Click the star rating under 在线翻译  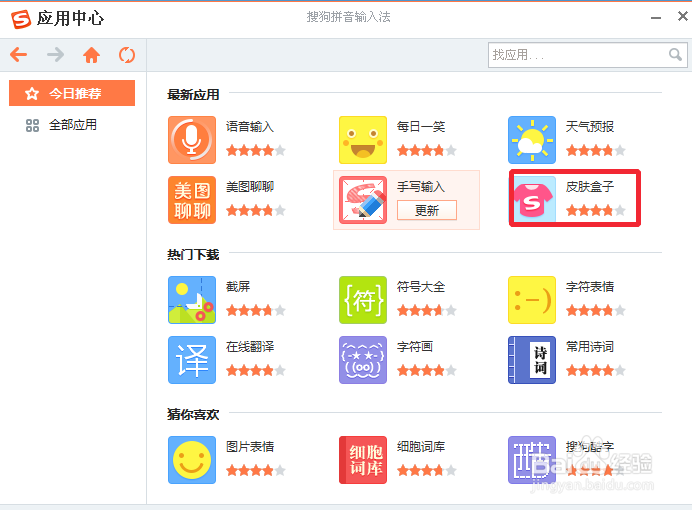click(256, 371)
